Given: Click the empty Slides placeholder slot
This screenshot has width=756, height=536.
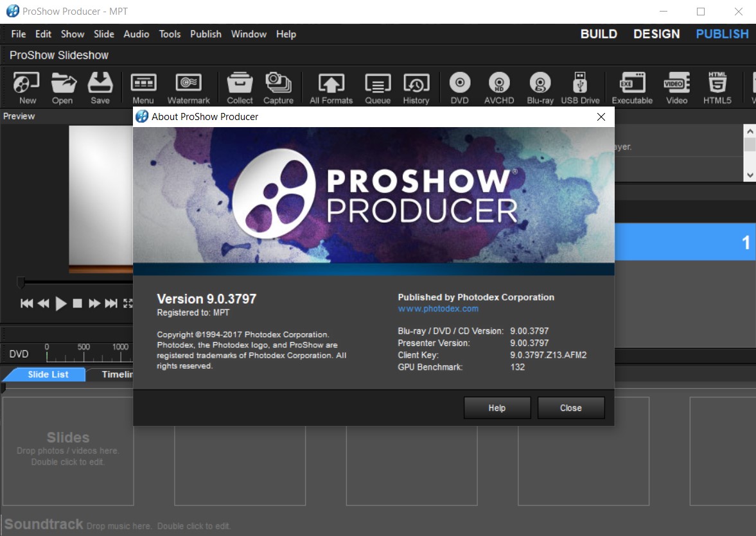Looking at the screenshot, I should pyautogui.click(x=68, y=451).
